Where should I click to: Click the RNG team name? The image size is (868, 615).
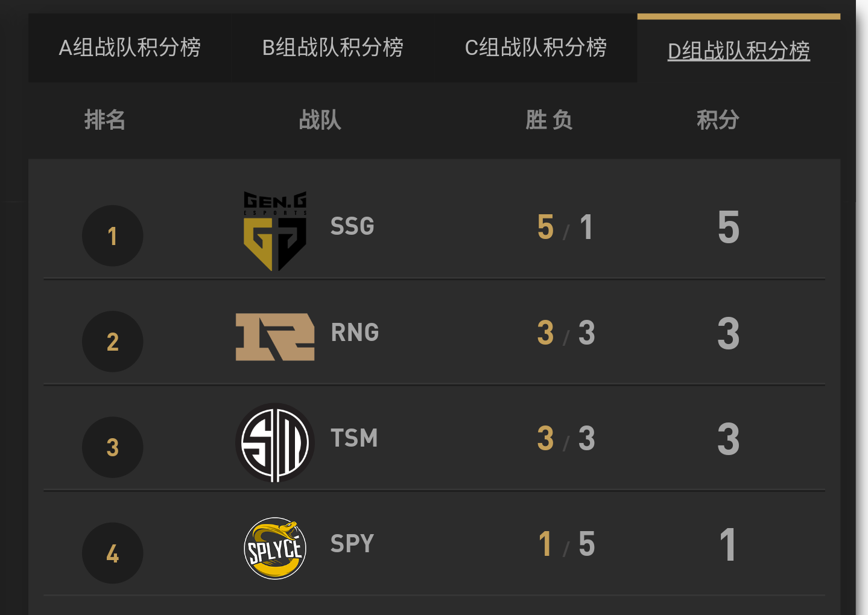click(x=355, y=333)
